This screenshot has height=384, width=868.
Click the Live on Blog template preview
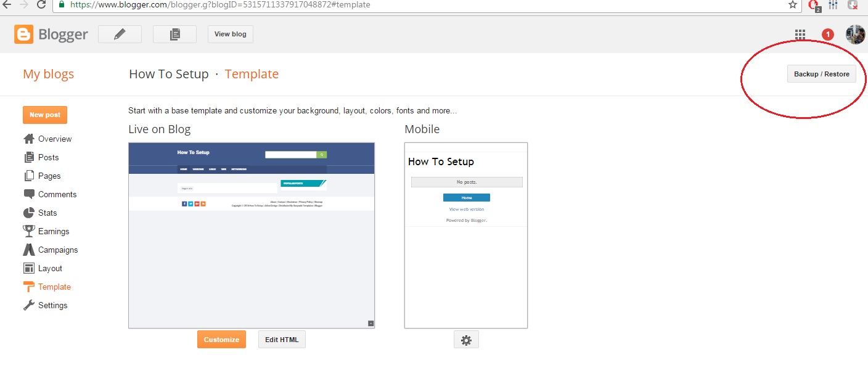pyautogui.click(x=251, y=234)
